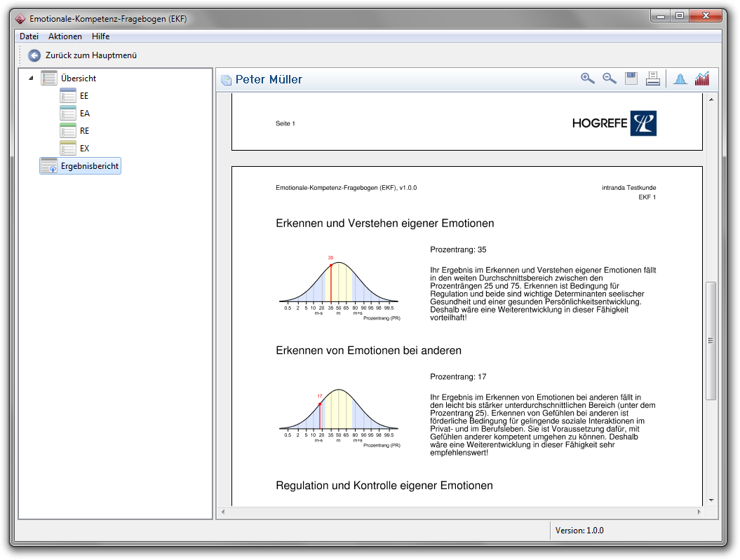Viewport: 740px width, 560px height.
Task: Click the zoom in magnifier icon
Action: [x=587, y=78]
